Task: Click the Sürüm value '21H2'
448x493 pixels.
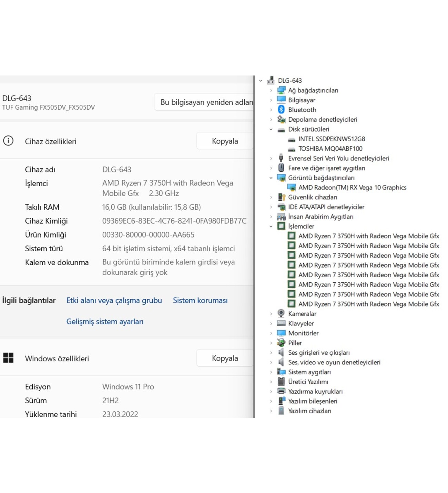Action: tap(110, 400)
